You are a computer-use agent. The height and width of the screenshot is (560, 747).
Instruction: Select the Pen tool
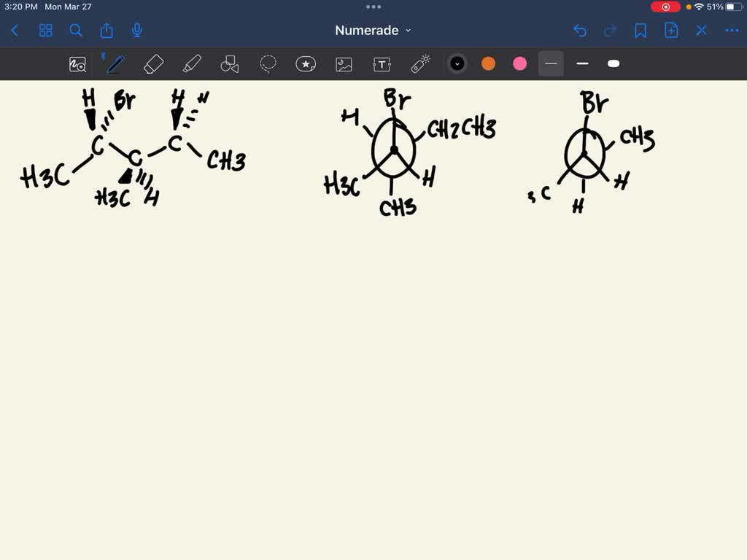[x=115, y=63]
